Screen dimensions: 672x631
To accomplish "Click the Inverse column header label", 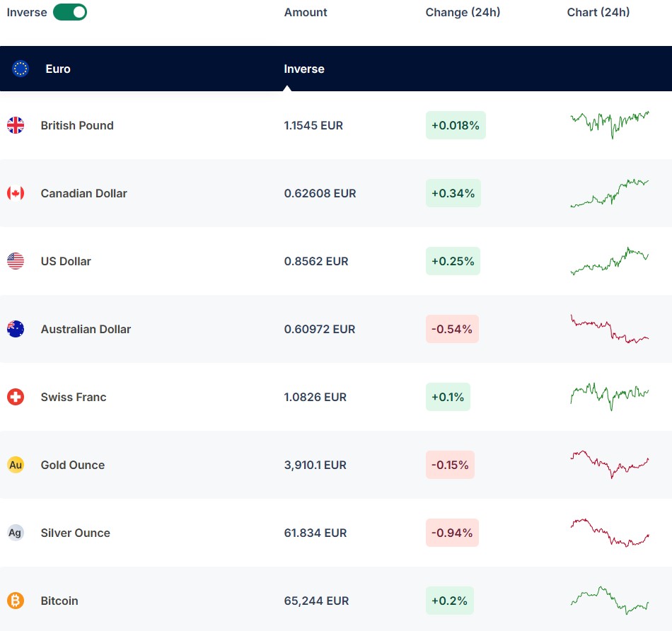I will click(304, 69).
